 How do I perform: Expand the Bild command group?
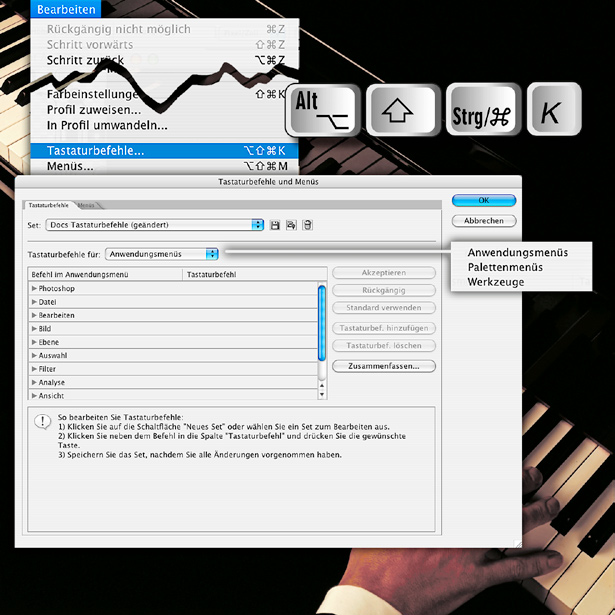point(35,328)
